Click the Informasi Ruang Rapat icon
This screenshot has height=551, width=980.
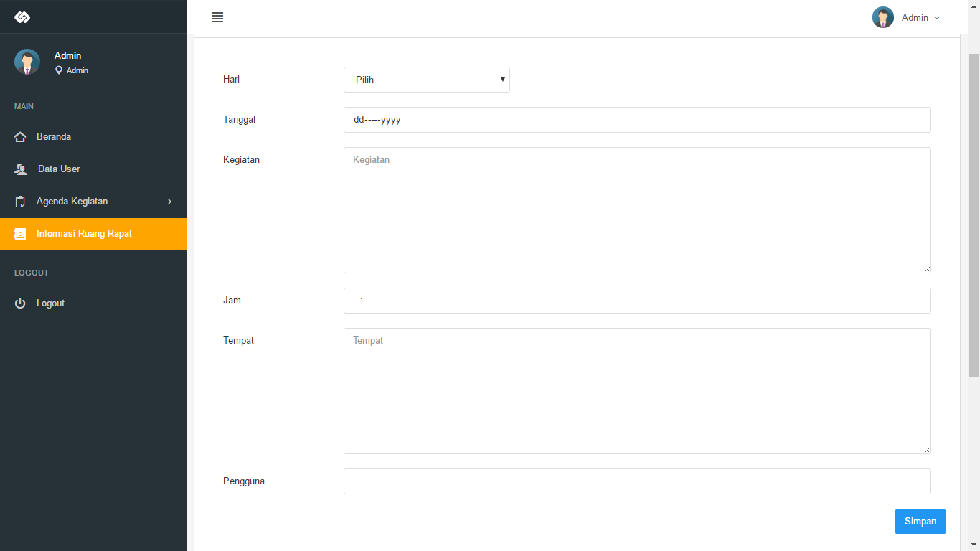[20, 234]
